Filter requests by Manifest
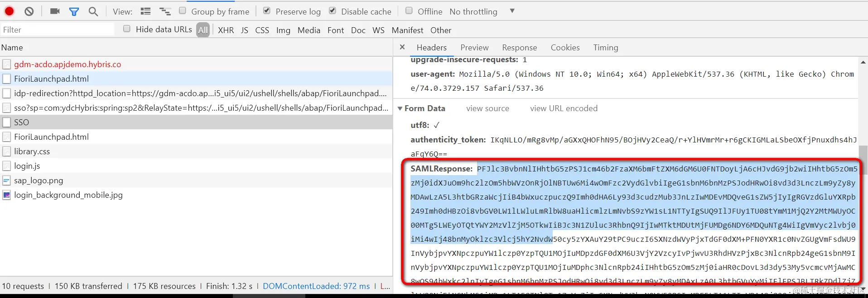Screen dimensions: 868x298 pos(407,30)
